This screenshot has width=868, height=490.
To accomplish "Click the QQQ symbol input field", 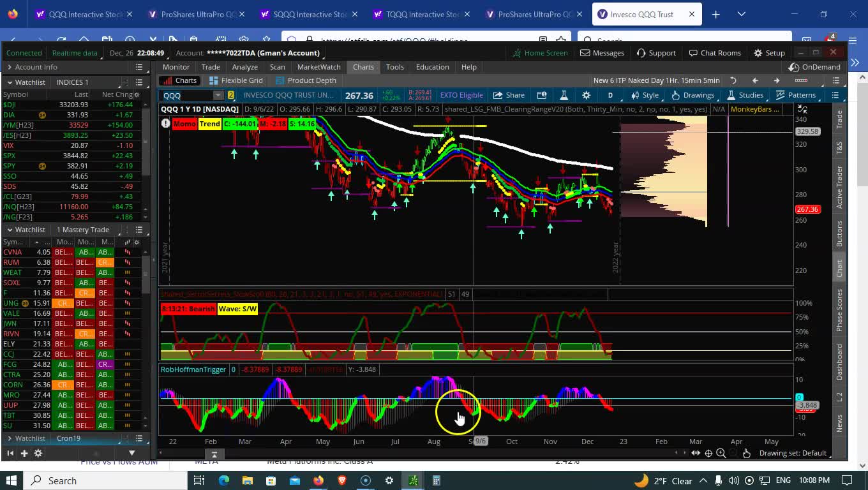I will [186, 95].
